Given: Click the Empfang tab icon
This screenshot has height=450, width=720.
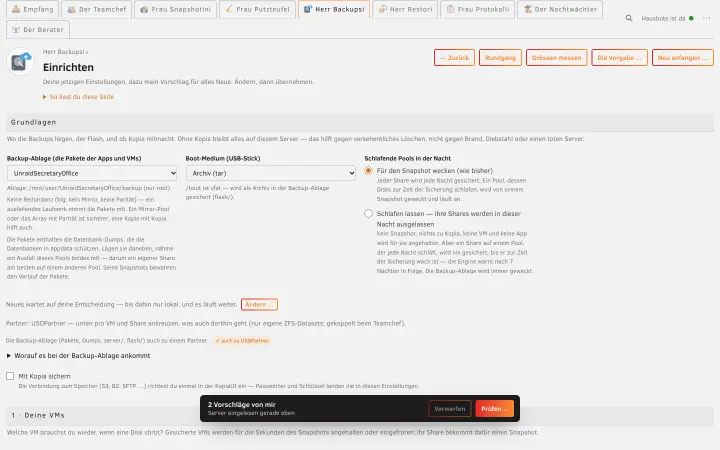Looking at the screenshot, I should (16, 9).
